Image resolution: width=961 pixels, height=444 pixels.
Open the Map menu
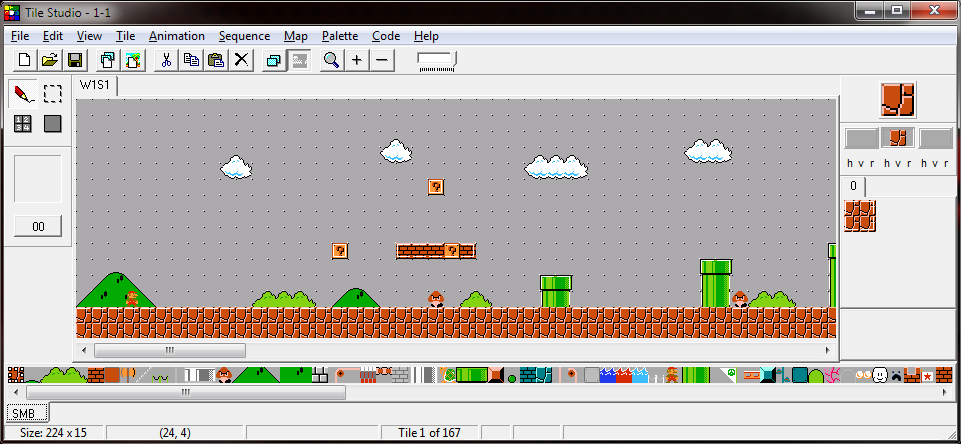pyautogui.click(x=295, y=36)
